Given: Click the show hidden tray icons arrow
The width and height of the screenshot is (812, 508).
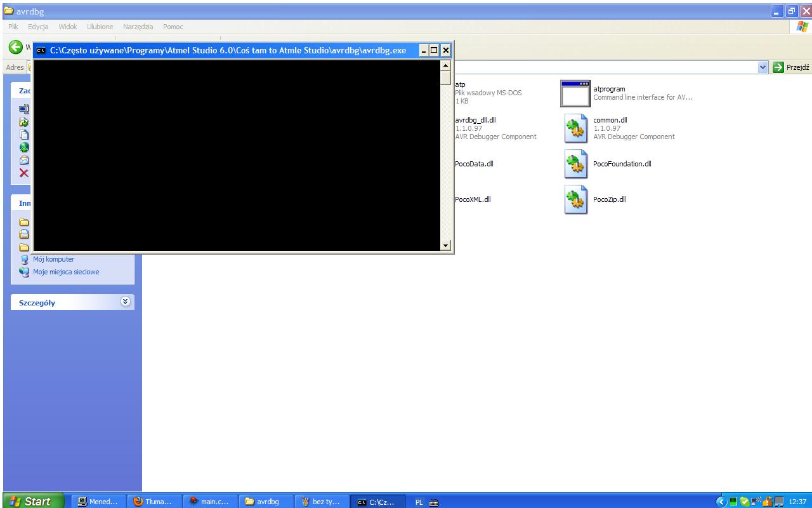Looking at the screenshot, I should (x=721, y=502).
